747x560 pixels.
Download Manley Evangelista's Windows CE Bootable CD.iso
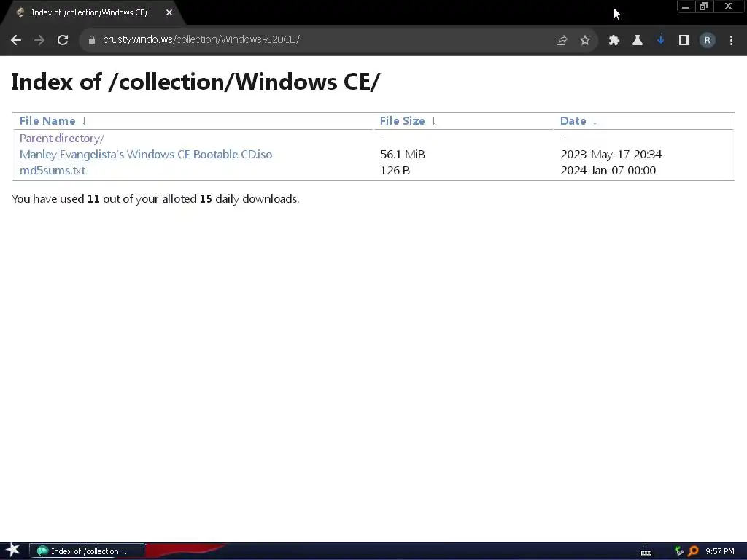coord(146,155)
